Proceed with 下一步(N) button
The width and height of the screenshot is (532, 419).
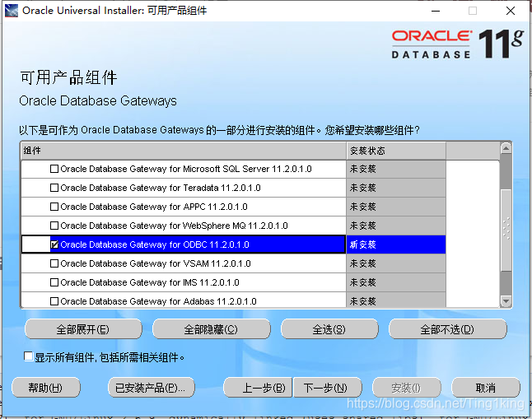tap(327, 388)
